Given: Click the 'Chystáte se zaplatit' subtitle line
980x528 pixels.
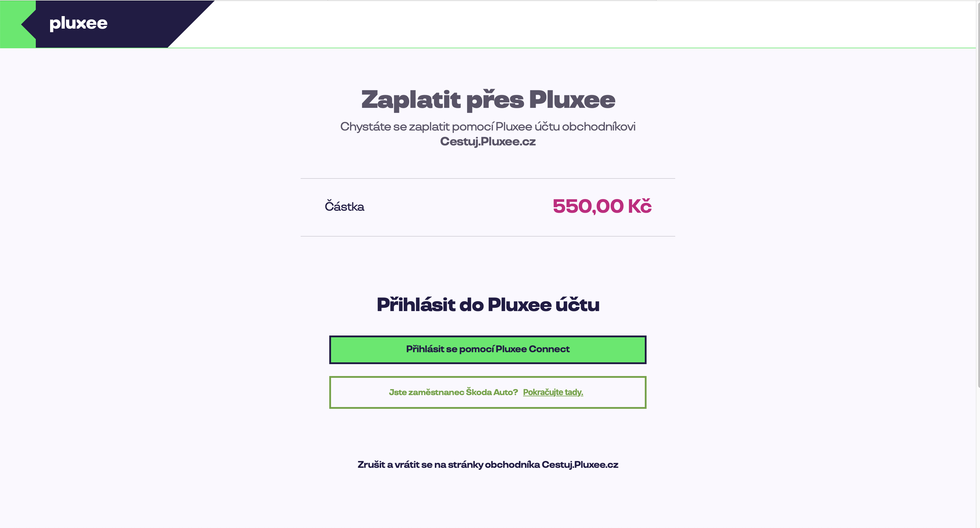Looking at the screenshot, I should [488, 127].
